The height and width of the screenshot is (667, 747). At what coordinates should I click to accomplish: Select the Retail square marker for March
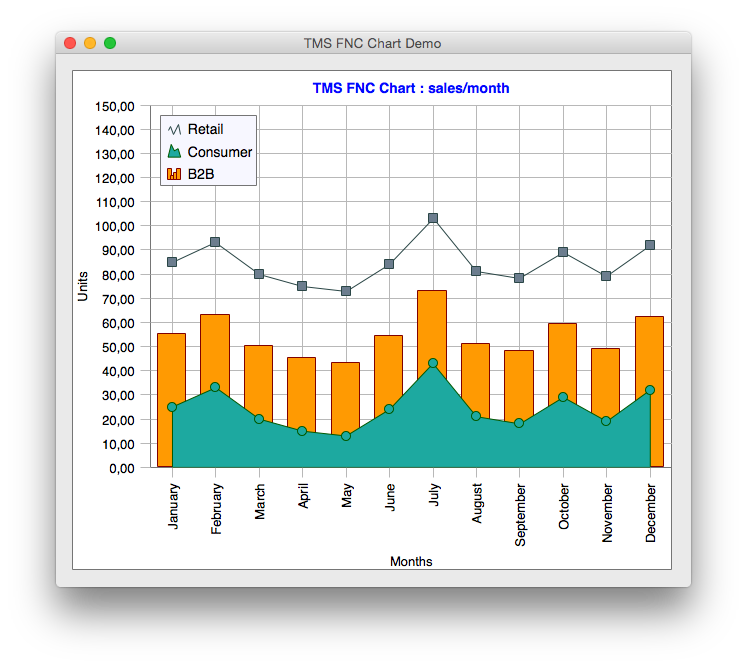(259, 274)
